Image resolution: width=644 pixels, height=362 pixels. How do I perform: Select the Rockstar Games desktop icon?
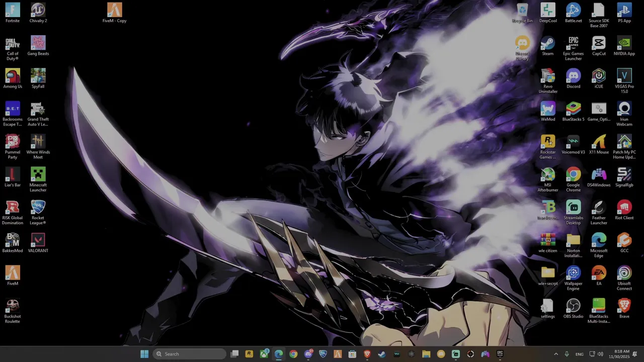pyautogui.click(x=548, y=147)
